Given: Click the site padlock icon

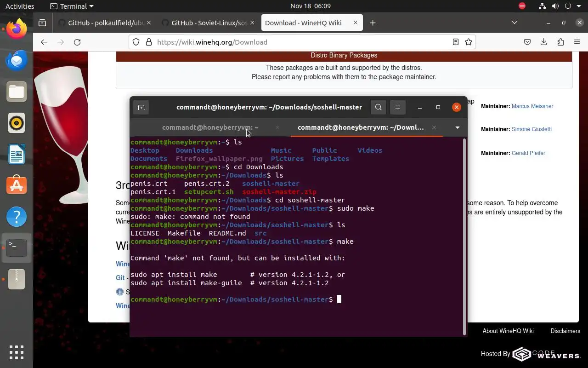Looking at the screenshot, I should click(149, 42).
